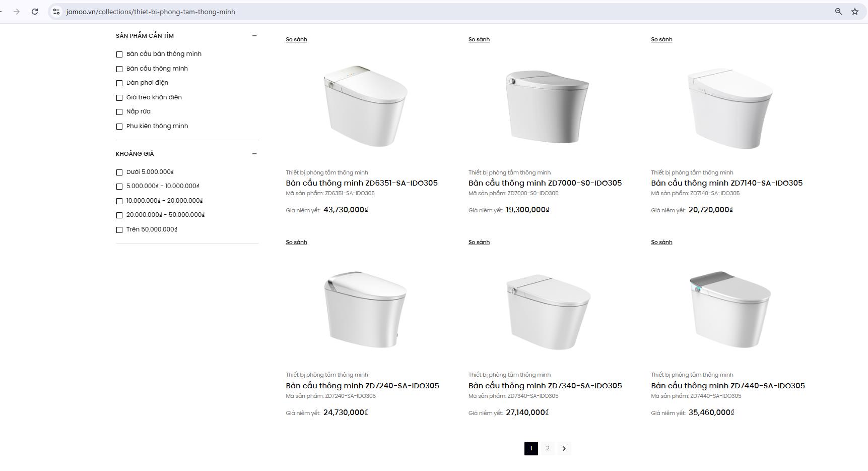Click 'So sánh' above ZD6351 toilet
Viewport: 868px width, 471px height.
click(296, 39)
